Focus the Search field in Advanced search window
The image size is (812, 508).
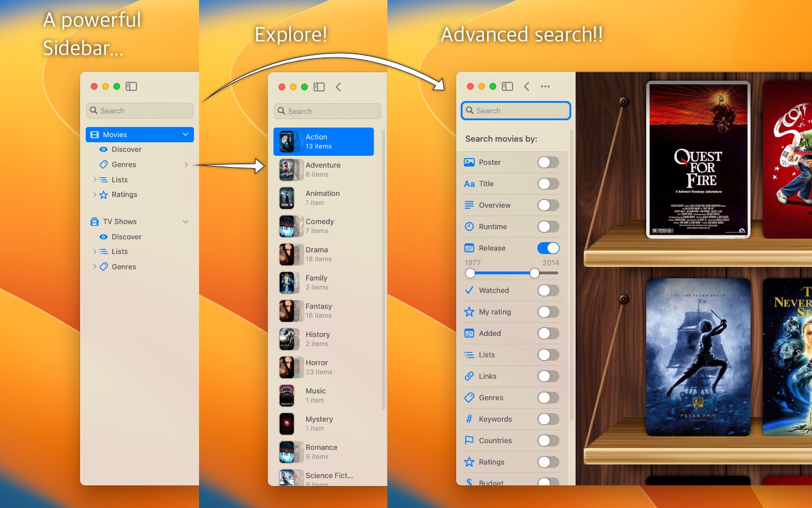[x=516, y=111]
